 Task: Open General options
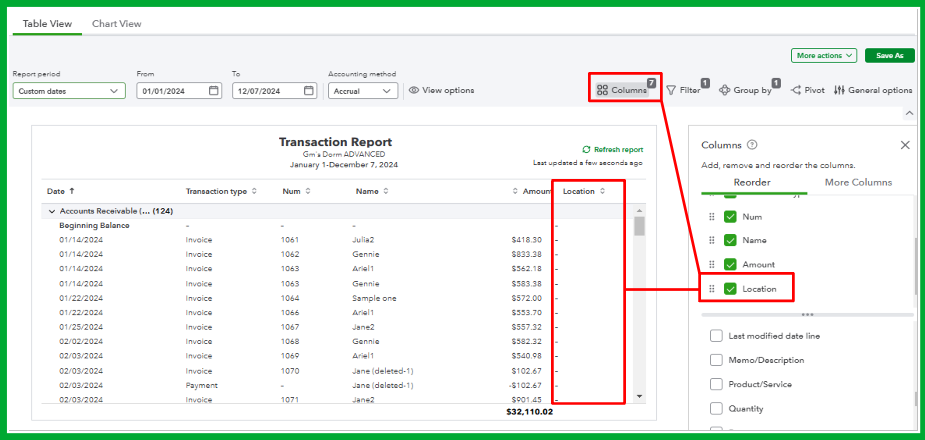(x=873, y=90)
